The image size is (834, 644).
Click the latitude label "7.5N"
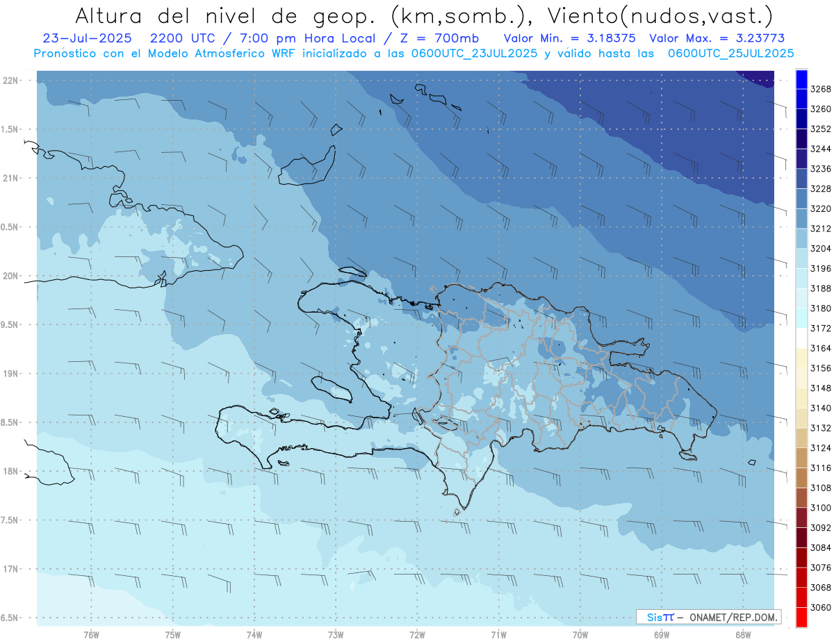click(x=10, y=520)
